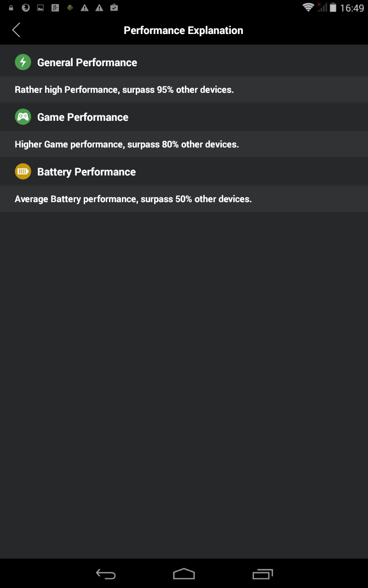This screenshot has width=368, height=588.
Task: Tap the lock icon in status bar
Action: point(11,8)
